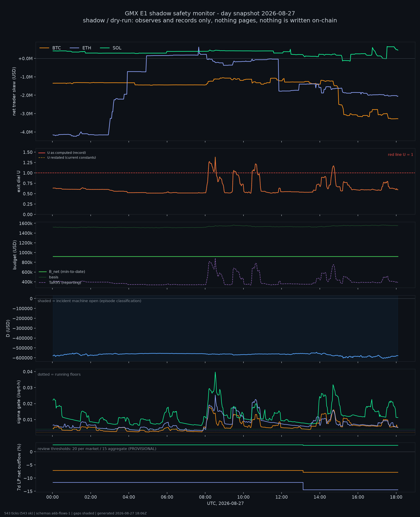The width and height of the screenshot is (420, 517).
Task: Click the '1600k' budget tick label
Action: tap(26, 223)
